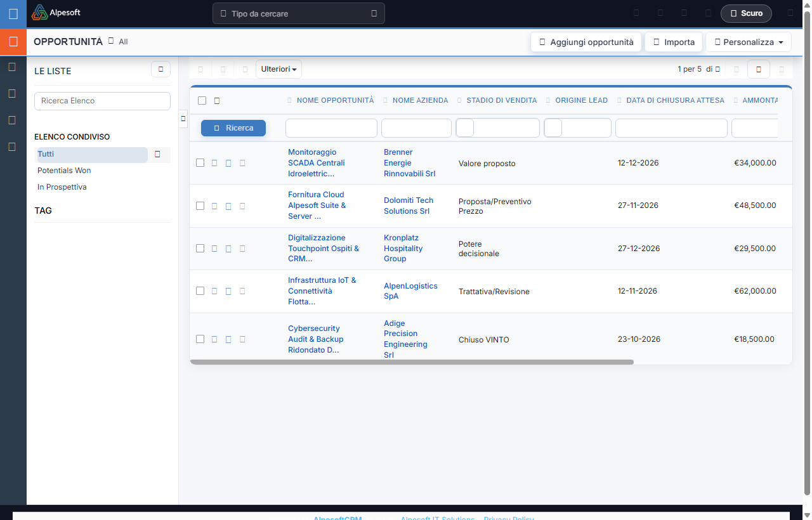Toggle the Scuro dark mode switch
812x520 pixels.
coord(746,13)
